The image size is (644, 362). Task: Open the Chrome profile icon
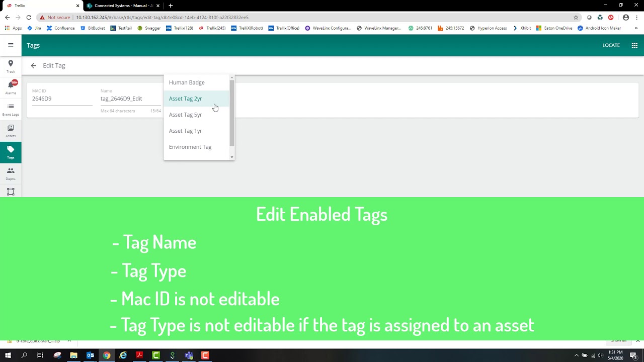(x=626, y=17)
